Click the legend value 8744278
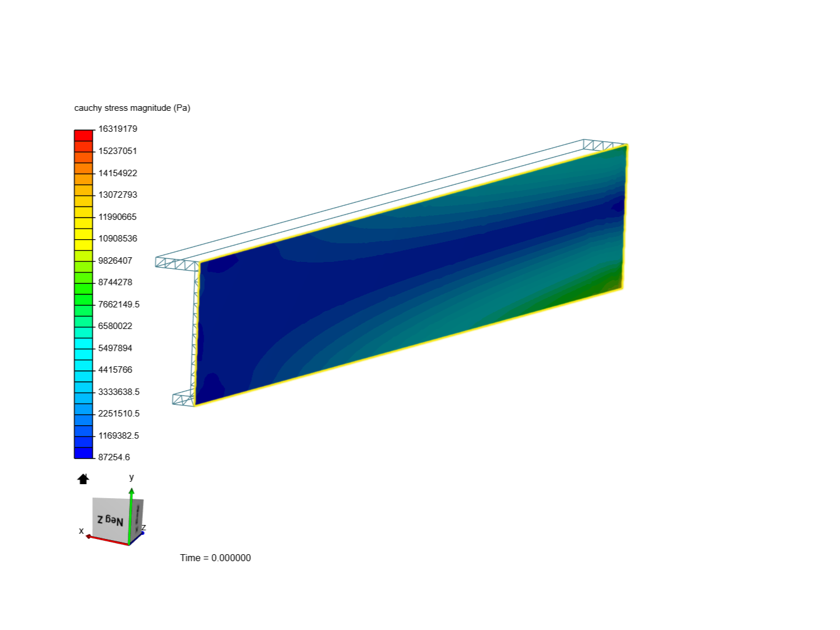The height and width of the screenshot is (630, 840). [x=116, y=282]
